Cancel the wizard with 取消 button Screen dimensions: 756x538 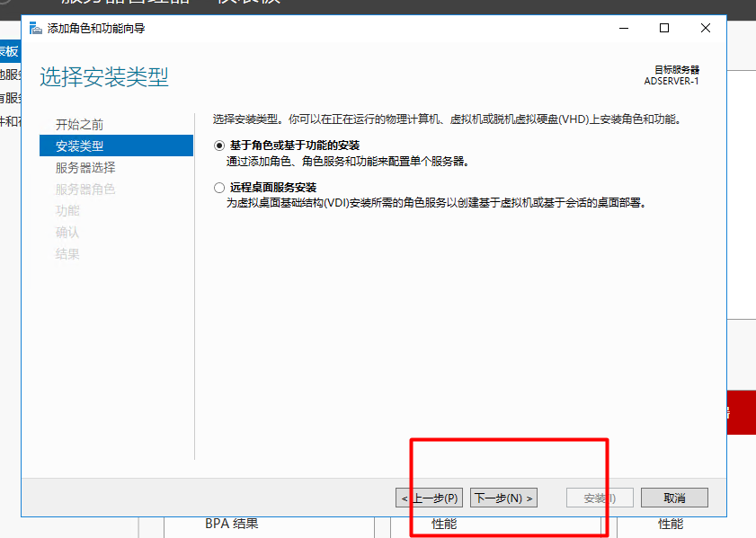[x=674, y=498]
